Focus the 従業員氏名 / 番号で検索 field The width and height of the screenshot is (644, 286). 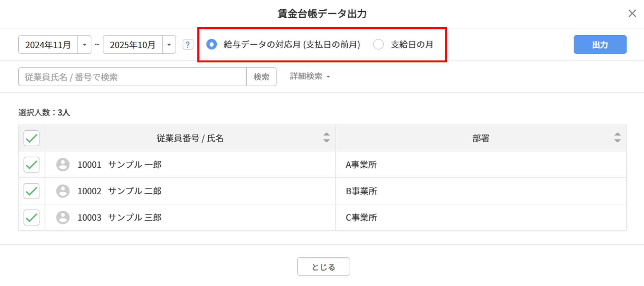(132, 77)
